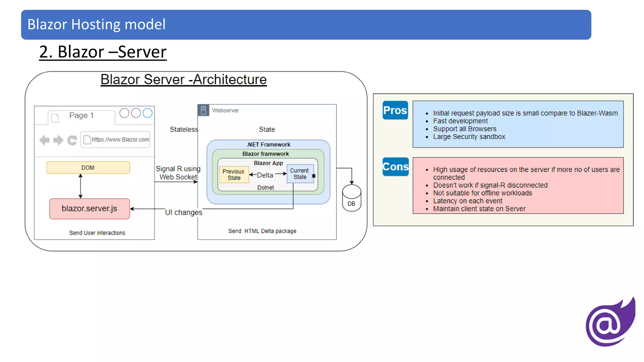644x362 pixels.
Task: Click the forward arrow in mock browser
Action: pyautogui.click(x=58, y=140)
